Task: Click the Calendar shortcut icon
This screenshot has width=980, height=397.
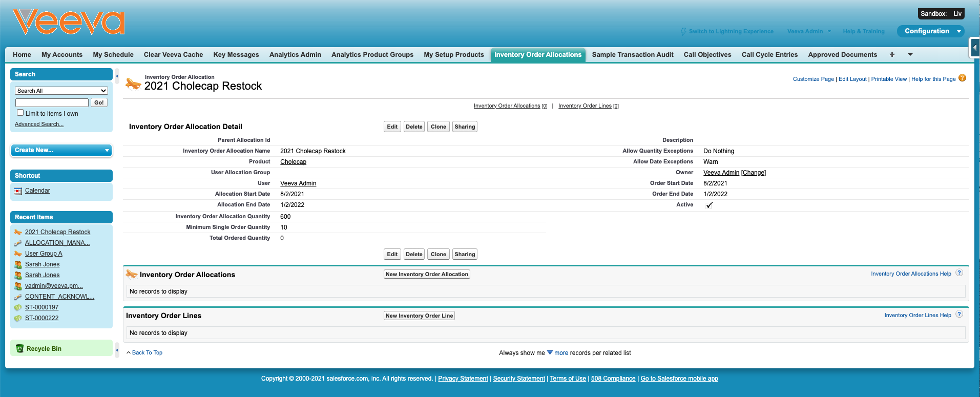Action: [18, 191]
